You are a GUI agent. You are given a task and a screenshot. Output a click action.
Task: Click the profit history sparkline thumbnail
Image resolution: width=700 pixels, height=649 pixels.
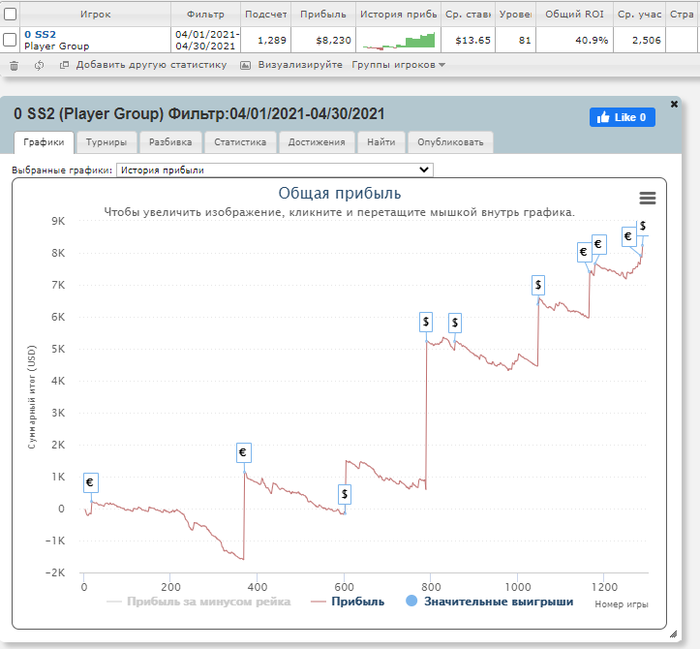coord(398,40)
